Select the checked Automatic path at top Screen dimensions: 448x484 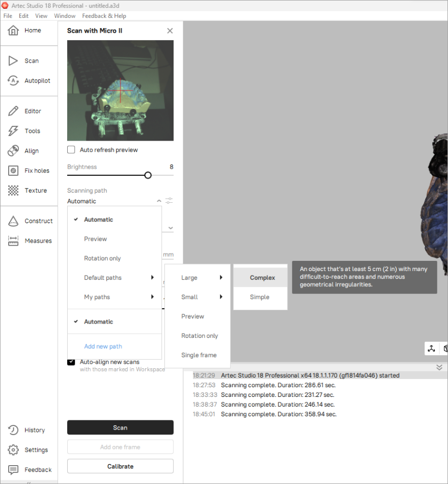coord(115,220)
